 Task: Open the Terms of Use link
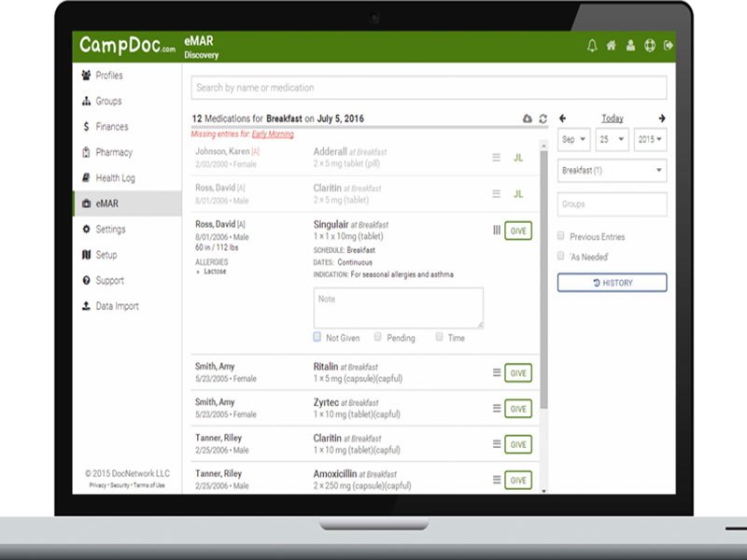(x=149, y=485)
